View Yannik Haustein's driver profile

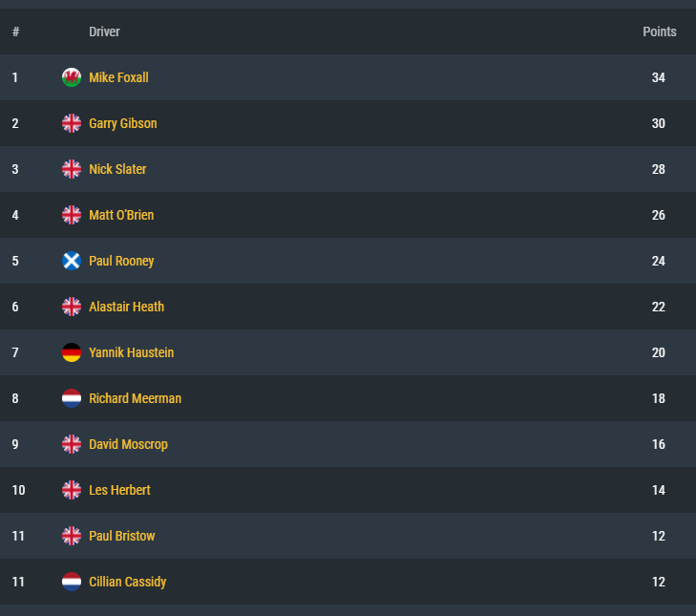132,352
